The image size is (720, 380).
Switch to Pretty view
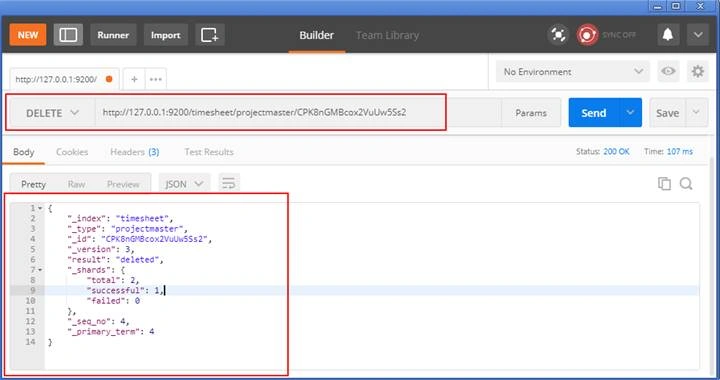point(34,184)
